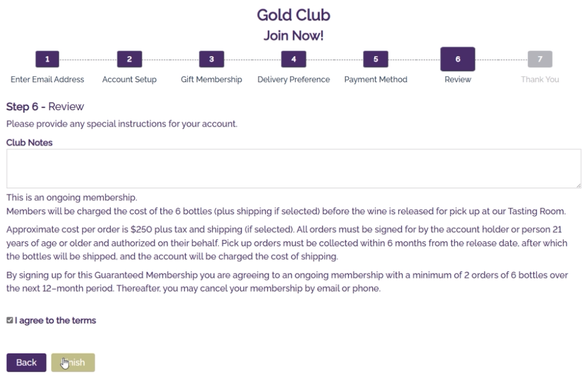Click the step 1 number badge
Viewport: 588px width, 377px height.
pyautogui.click(x=48, y=59)
